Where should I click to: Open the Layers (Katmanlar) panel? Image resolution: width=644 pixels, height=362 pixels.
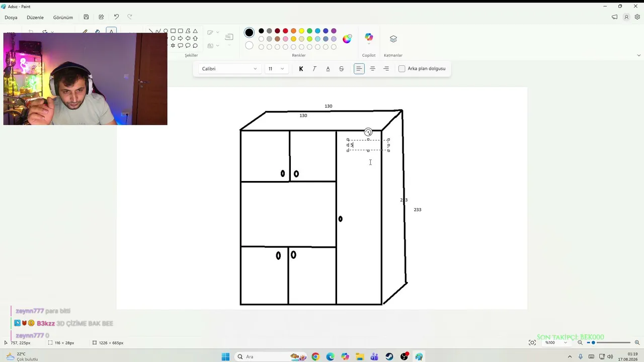393,39
